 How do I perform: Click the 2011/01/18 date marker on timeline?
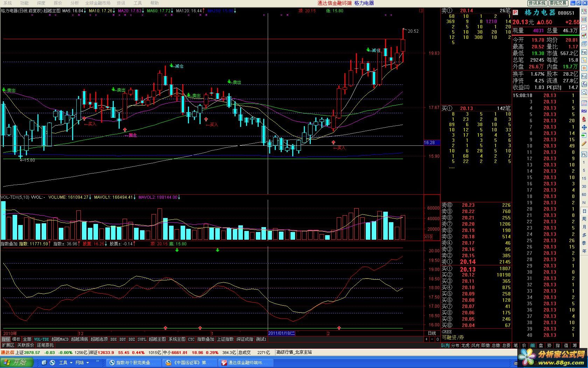[282, 333]
